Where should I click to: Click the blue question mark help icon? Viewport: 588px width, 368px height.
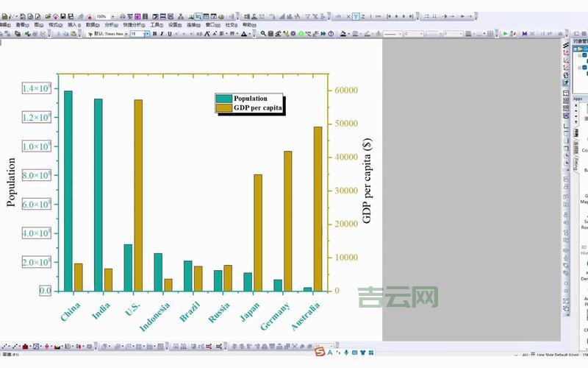pos(331,34)
